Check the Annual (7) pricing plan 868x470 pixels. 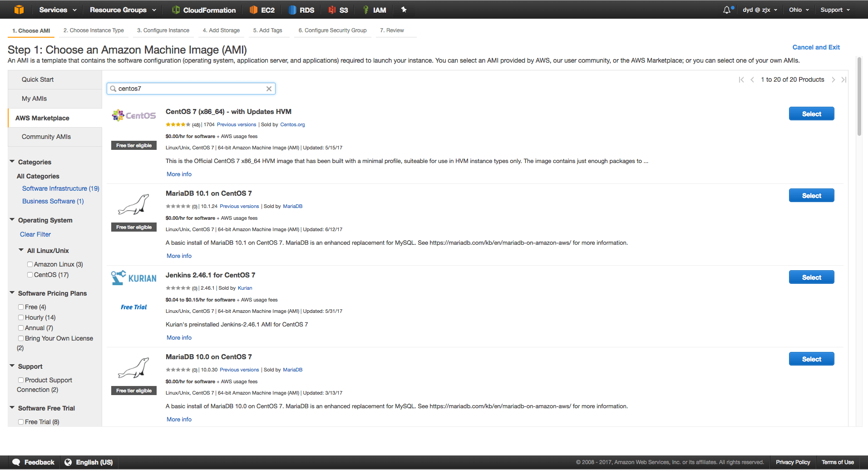point(21,328)
